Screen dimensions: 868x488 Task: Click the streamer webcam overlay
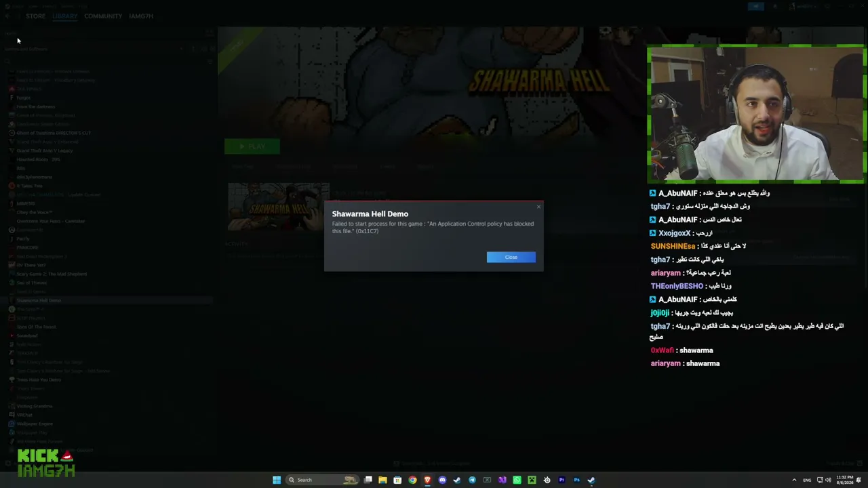756,115
